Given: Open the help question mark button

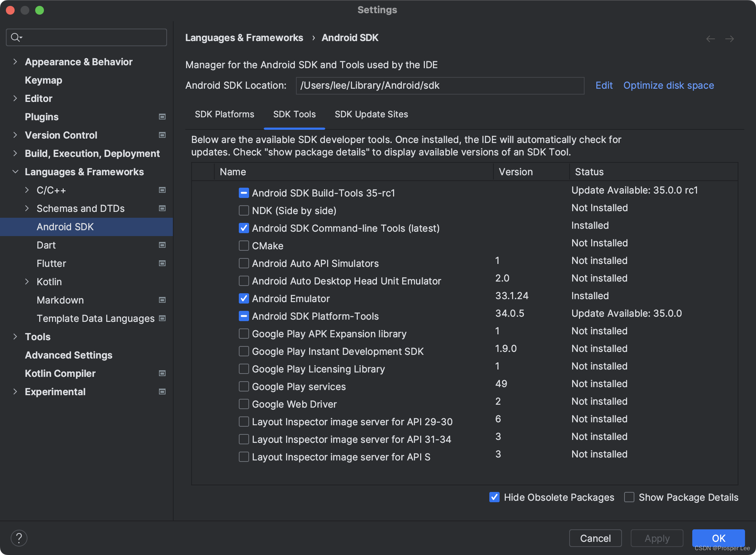Looking at the screenshot, I should (19, 538).
